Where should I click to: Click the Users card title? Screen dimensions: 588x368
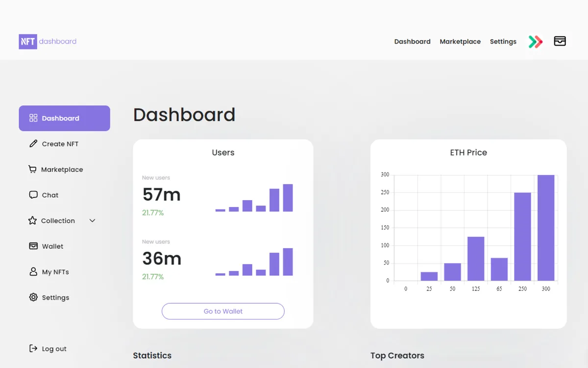pos(223,153)
